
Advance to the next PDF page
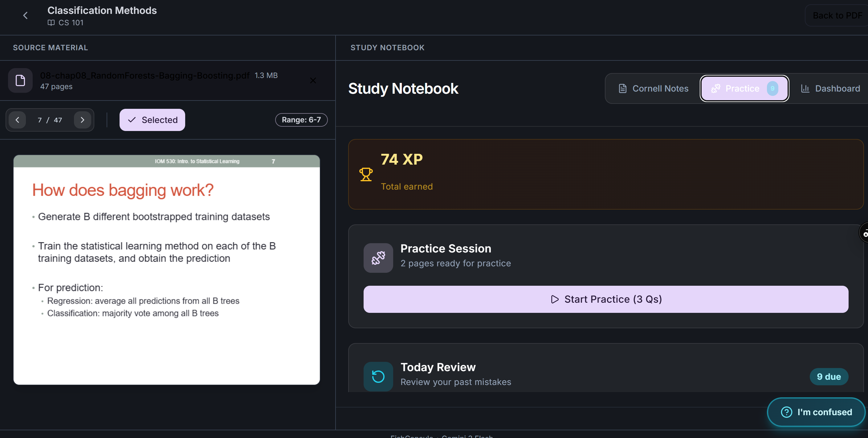click(x=82, y=120)
